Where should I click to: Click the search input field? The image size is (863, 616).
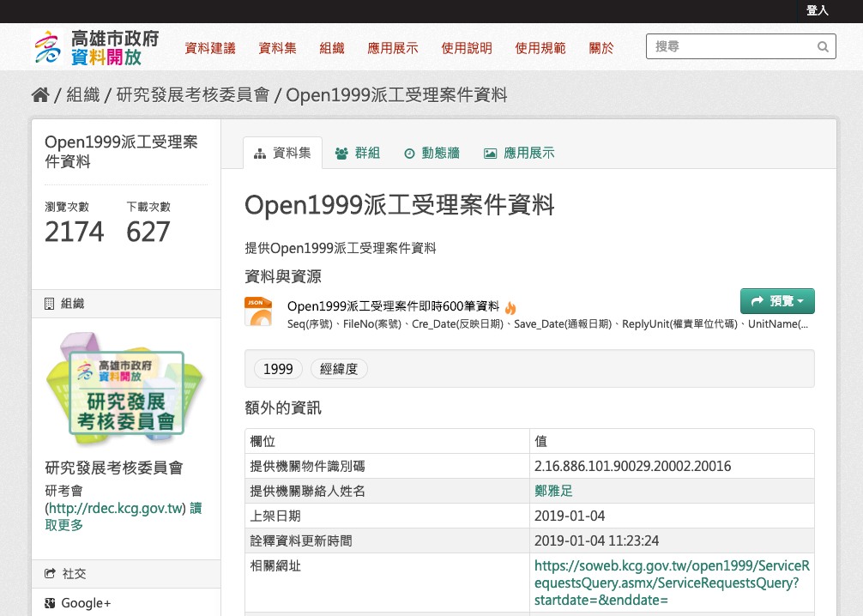(x=729, y=47)
